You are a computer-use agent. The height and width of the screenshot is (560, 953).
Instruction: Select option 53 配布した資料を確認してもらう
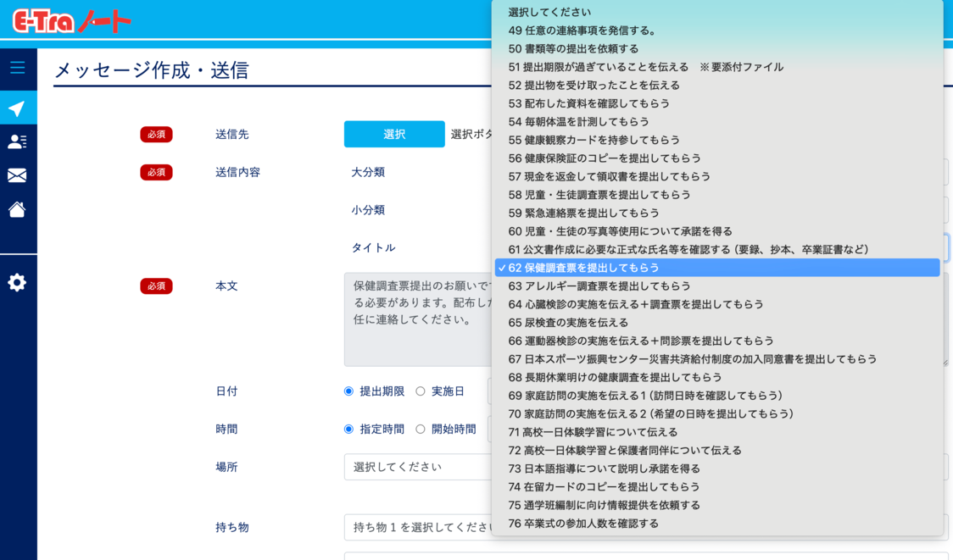coord(717,103)
